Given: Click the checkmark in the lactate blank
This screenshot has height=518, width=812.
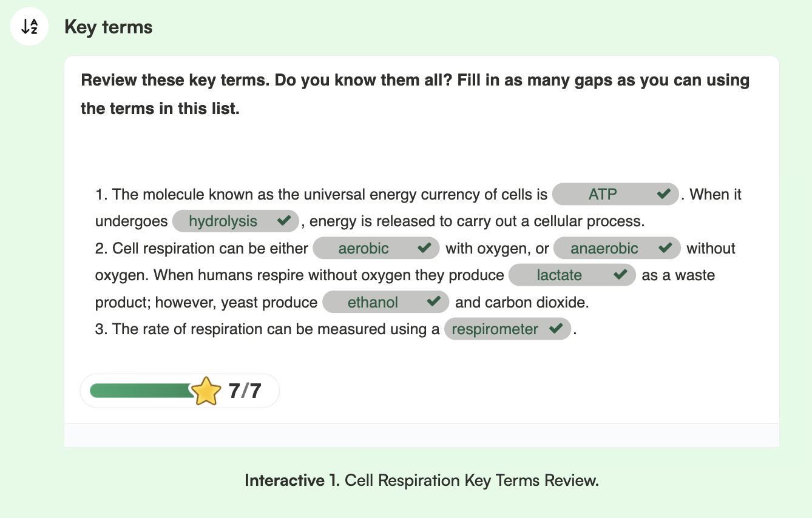Looking at the screenshot, I should [620, 275].
